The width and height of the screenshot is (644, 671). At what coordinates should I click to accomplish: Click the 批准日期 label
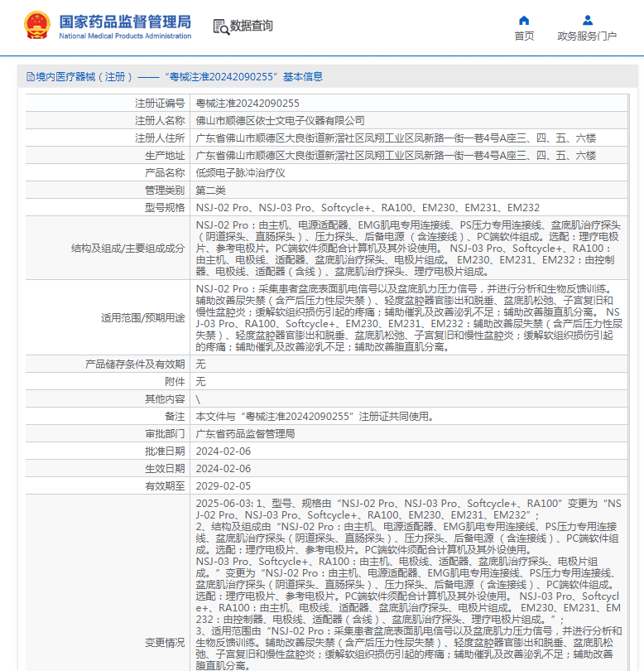pyautogui.click(x=165, y=451)
